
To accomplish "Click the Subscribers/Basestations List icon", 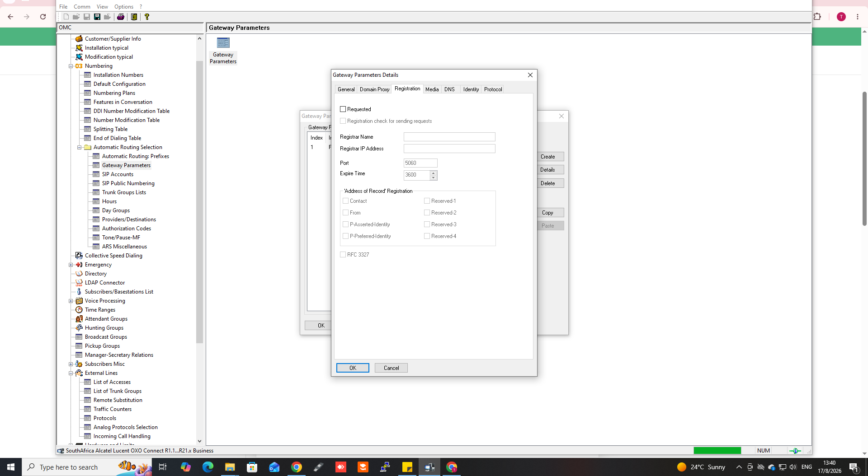I will 79,292.
